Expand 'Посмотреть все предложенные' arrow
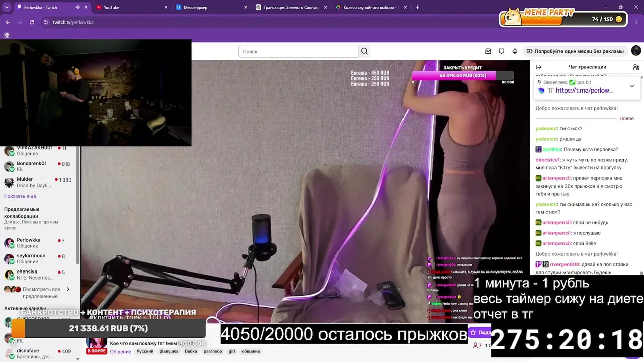 pyautogui.click(x=68, y=289)
